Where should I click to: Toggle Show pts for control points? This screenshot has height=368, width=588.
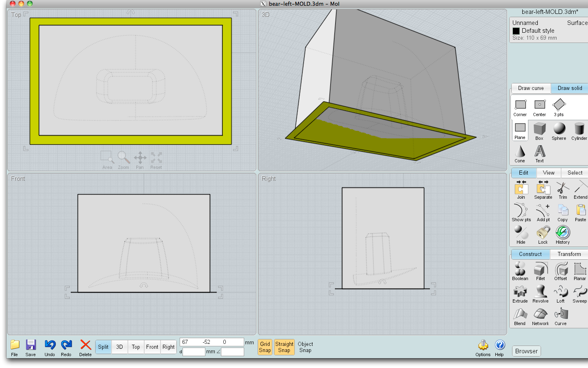521,212
